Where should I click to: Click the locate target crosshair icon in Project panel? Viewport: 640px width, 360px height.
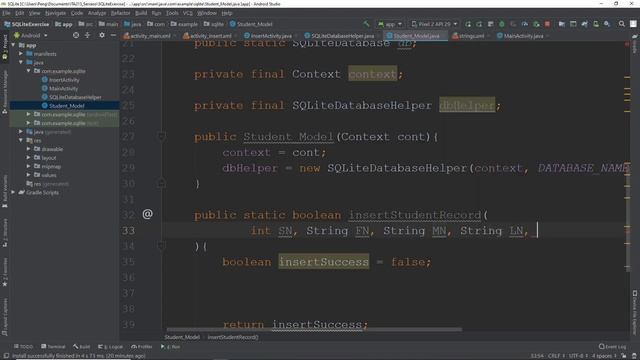(76, 36)
